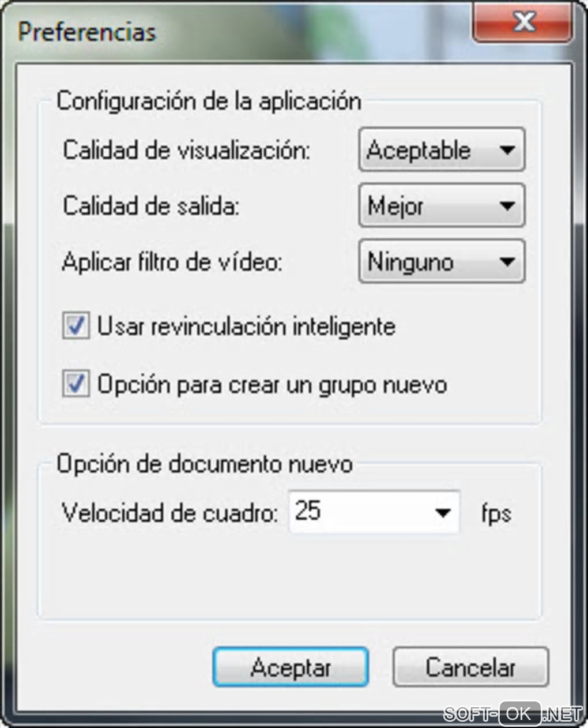The image size is (588, 728).
Task: Close the Preferencias dialog with X
Action: [x=522, y=22]
